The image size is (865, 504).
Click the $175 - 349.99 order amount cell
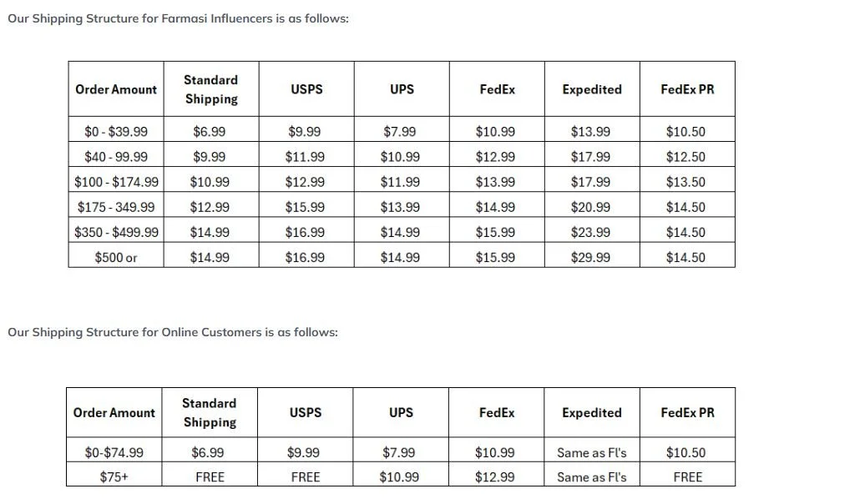[x=116, y=207]
